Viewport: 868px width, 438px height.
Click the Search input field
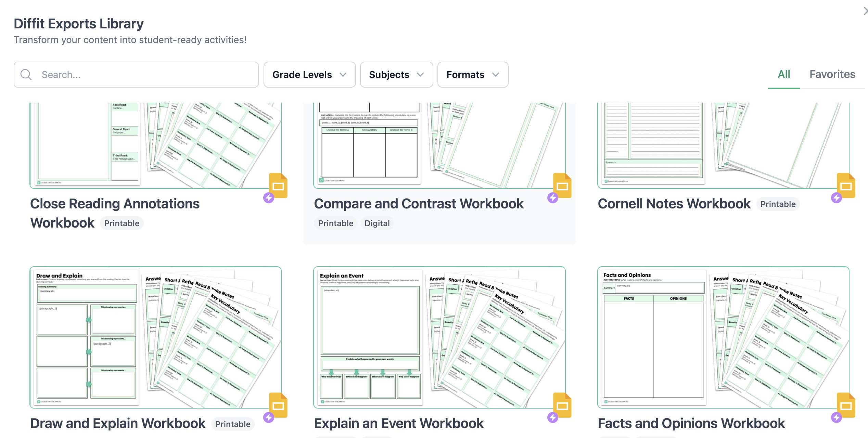click(x=136, y=75)
